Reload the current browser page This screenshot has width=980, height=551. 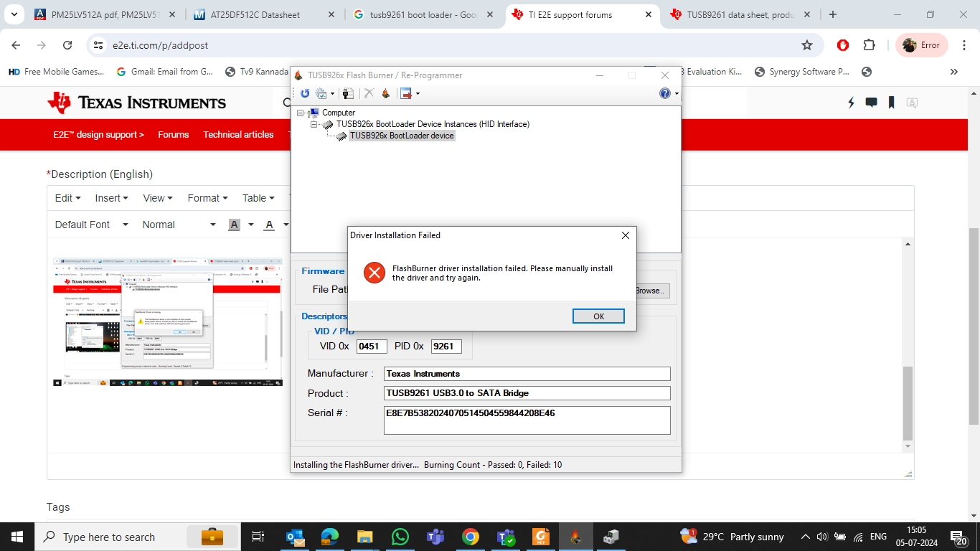(67, 45)
